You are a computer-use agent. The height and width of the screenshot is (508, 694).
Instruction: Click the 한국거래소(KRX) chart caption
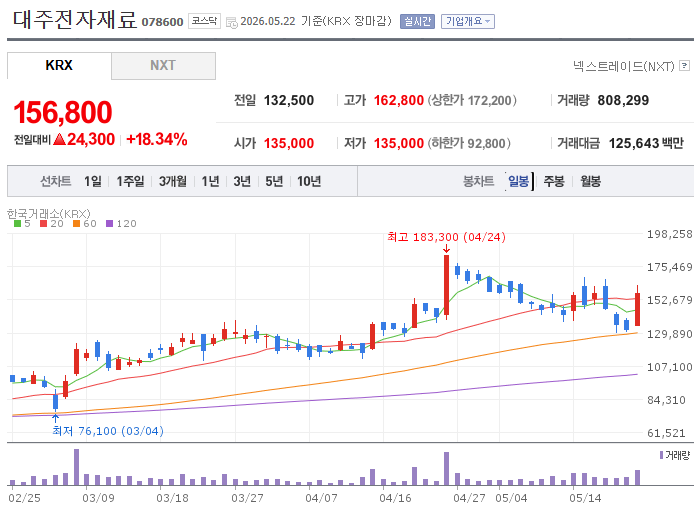point(49,214)
